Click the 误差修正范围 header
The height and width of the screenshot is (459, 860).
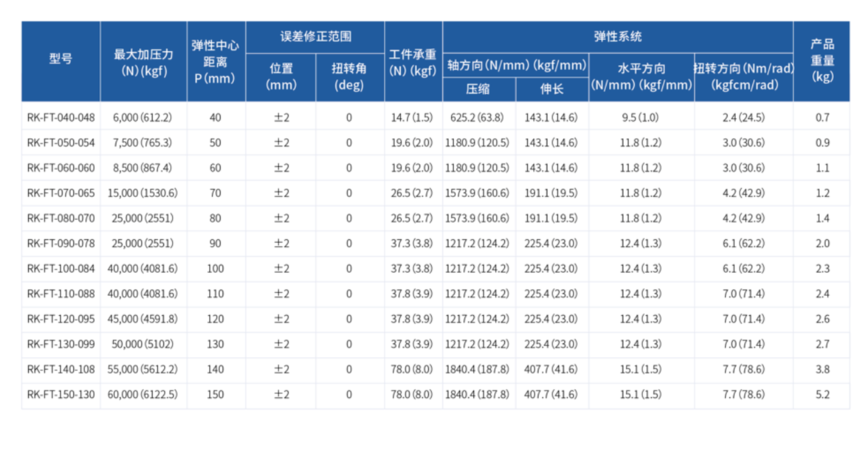click(314, 35)
